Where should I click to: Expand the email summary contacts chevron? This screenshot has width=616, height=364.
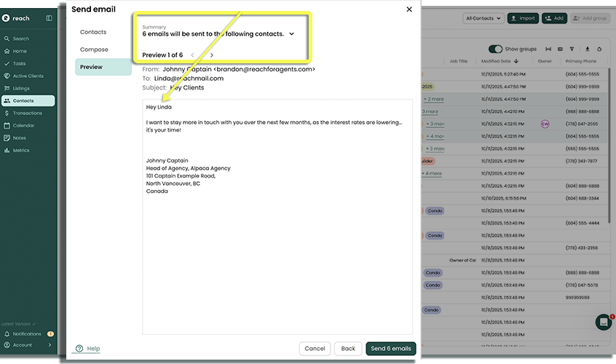click(292, 34)
